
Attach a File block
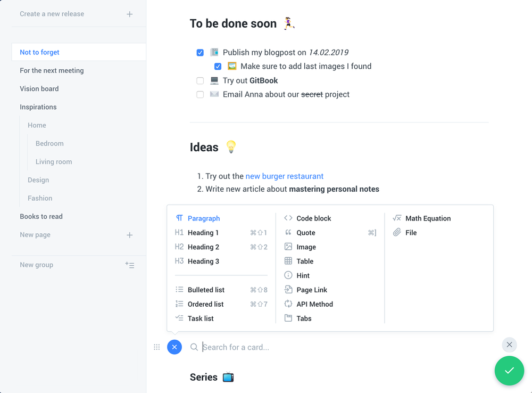(410, 232)
